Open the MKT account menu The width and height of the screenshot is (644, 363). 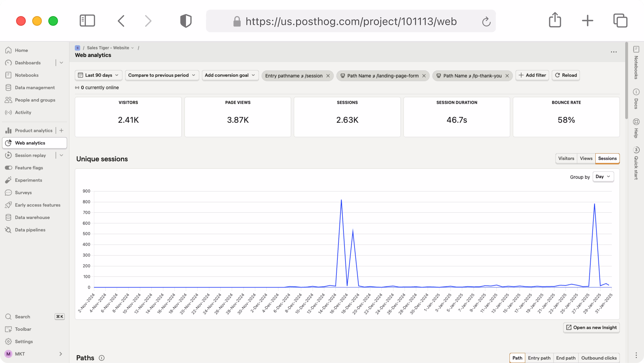point(34,354)
